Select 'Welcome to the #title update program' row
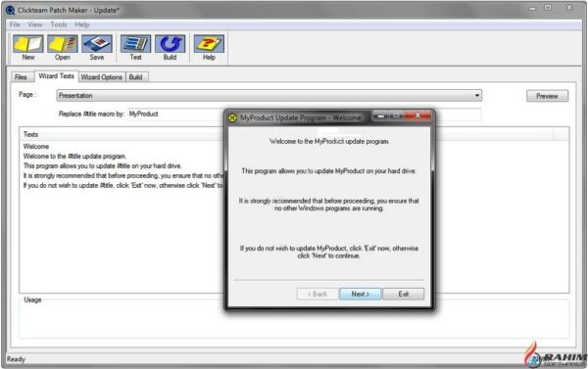The width and height of the screenshot is (588, 369). point(75,157)
